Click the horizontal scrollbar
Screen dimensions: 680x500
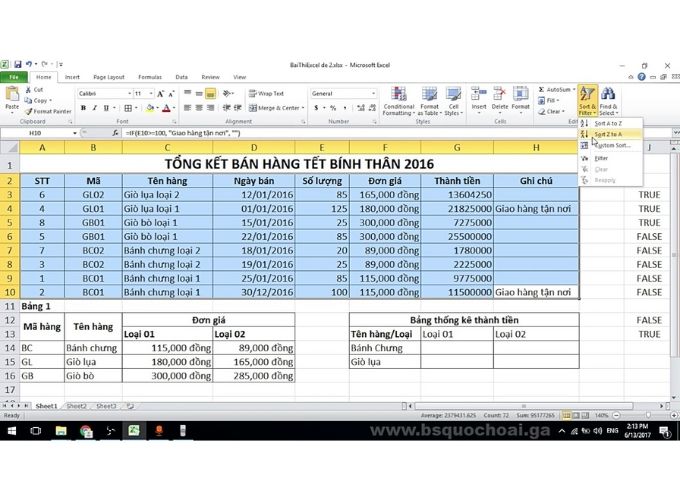[x=523, y=406]
